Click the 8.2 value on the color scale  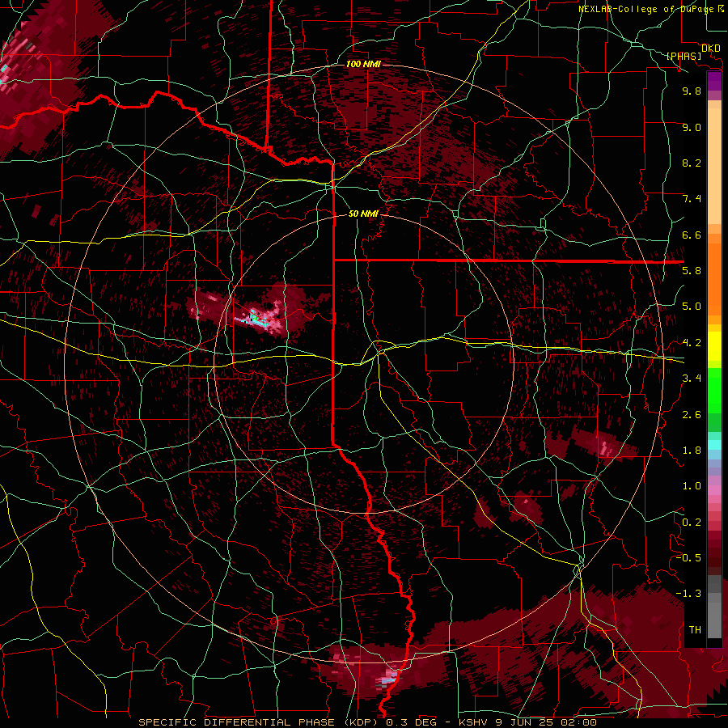click(692, 163)
